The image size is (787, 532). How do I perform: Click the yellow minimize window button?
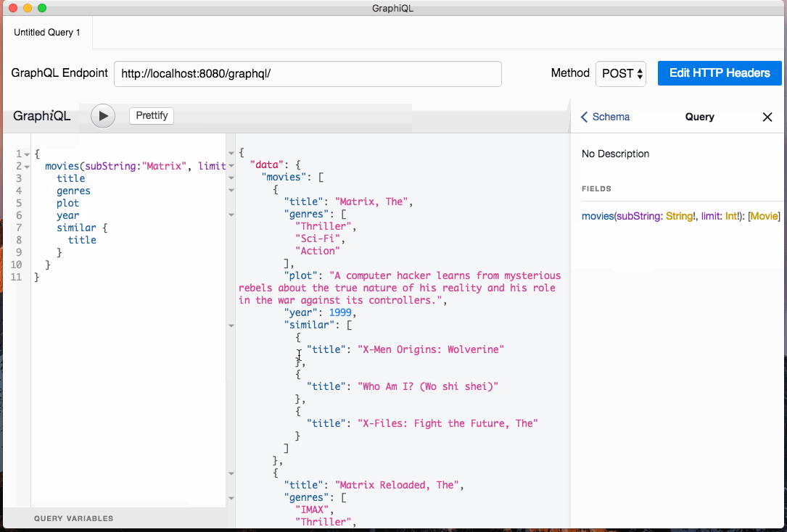pyautogui.click(x=28, y=8)
